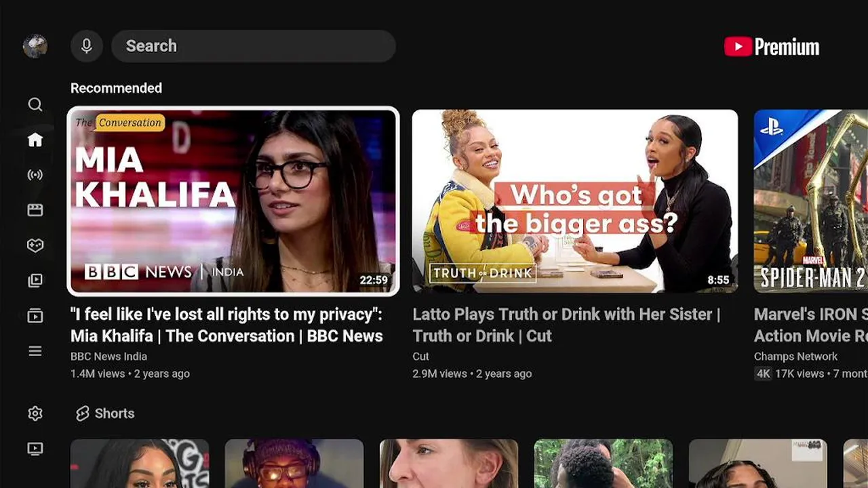The width and height of the screenshot is (868, 488).
Task: Click the 22:59 duration badge
Action: 374,280
